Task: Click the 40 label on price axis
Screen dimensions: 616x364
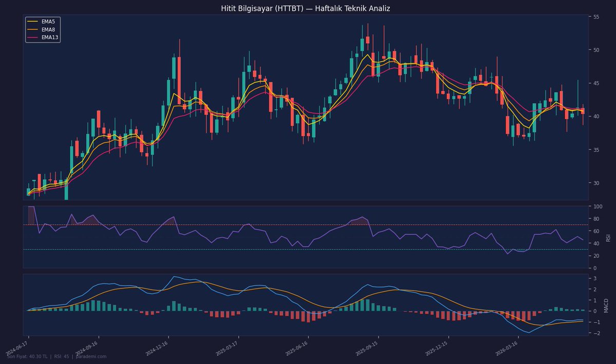Action: [596, 117]
